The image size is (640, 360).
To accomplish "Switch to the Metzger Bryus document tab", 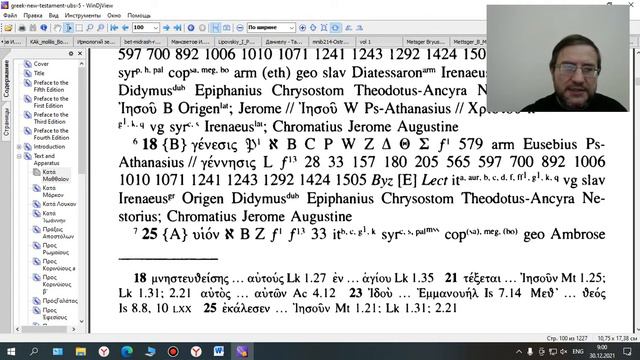I will (x=425, y=42).
